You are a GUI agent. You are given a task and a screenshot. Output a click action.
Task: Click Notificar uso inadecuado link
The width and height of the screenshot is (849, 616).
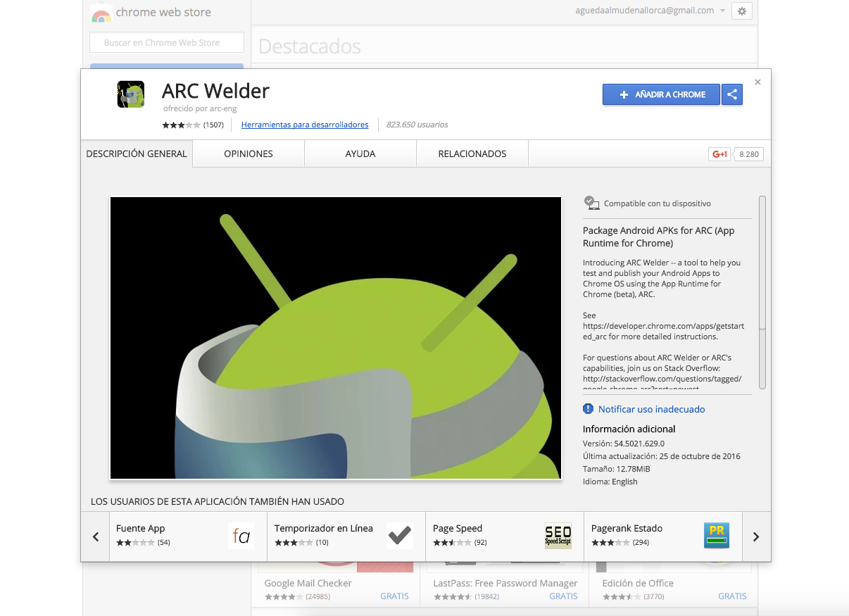652,409
